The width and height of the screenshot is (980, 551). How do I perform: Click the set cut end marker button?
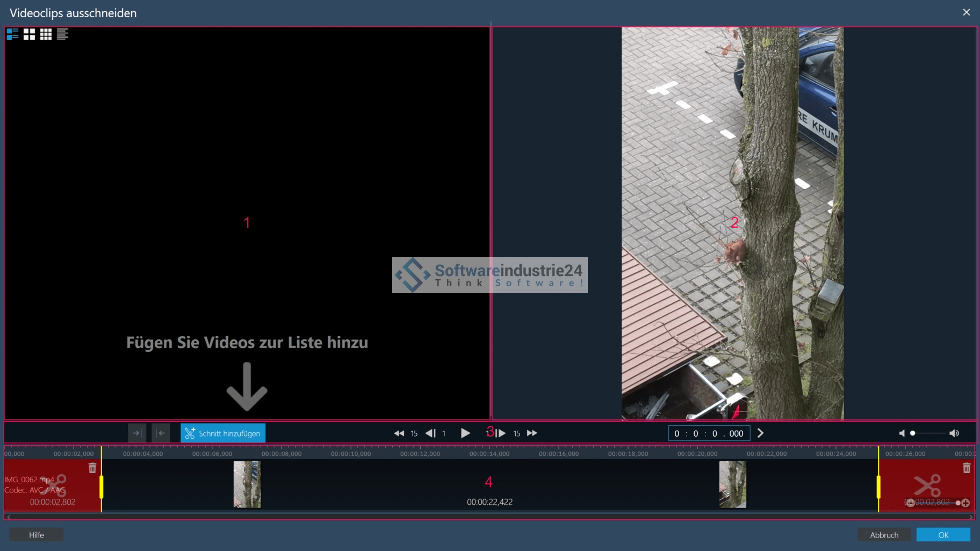[x=136, y=433]
